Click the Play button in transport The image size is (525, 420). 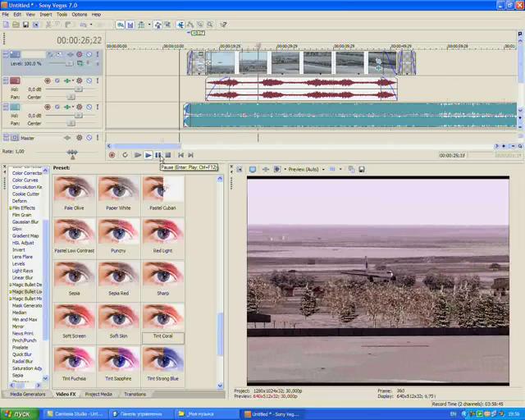pyautogui.click(x=148, y=155)
